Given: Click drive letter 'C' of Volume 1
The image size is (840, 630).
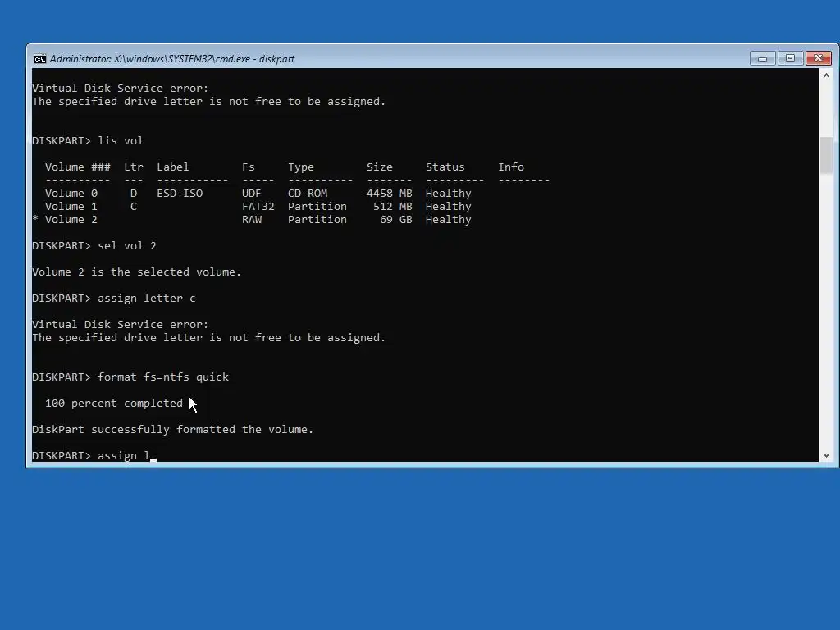Looking at the screenshot, I should pyautogui.click(x=134, y=206).
